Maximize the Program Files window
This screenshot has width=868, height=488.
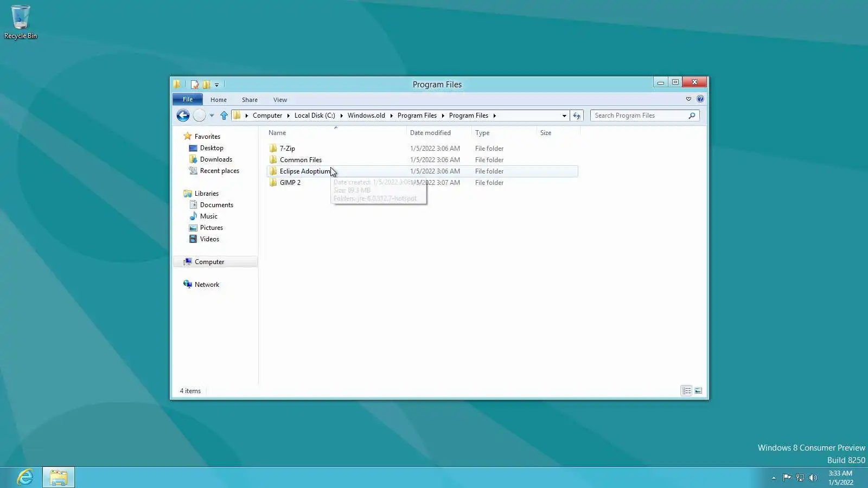675,82
